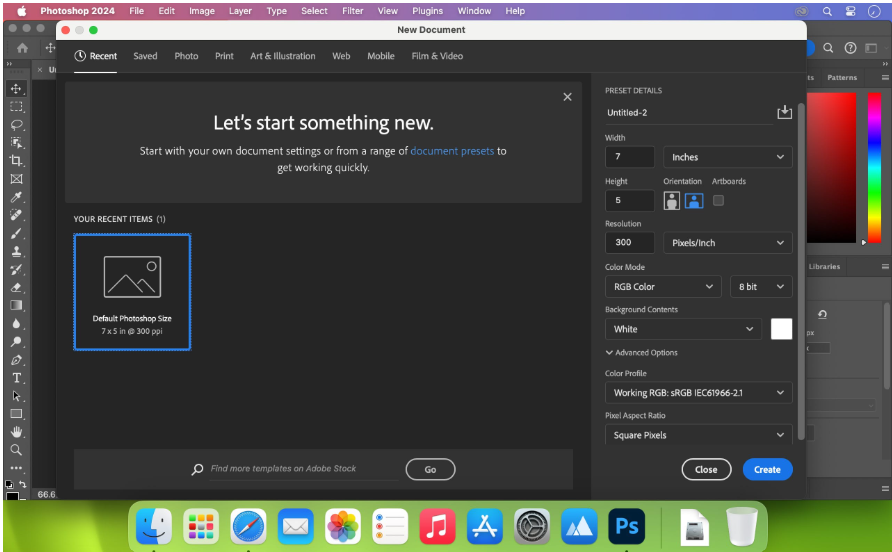Switch to the Saved tab

pos(145,56)
